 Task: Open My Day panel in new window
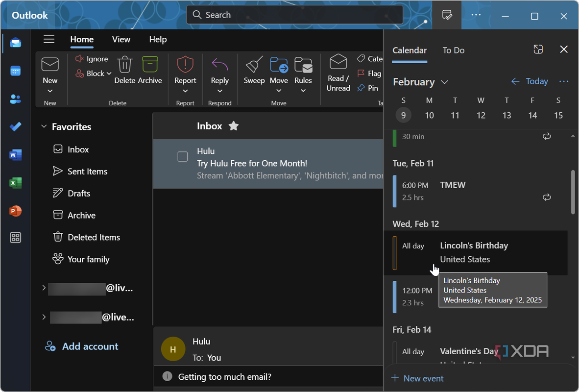(538, 49)
